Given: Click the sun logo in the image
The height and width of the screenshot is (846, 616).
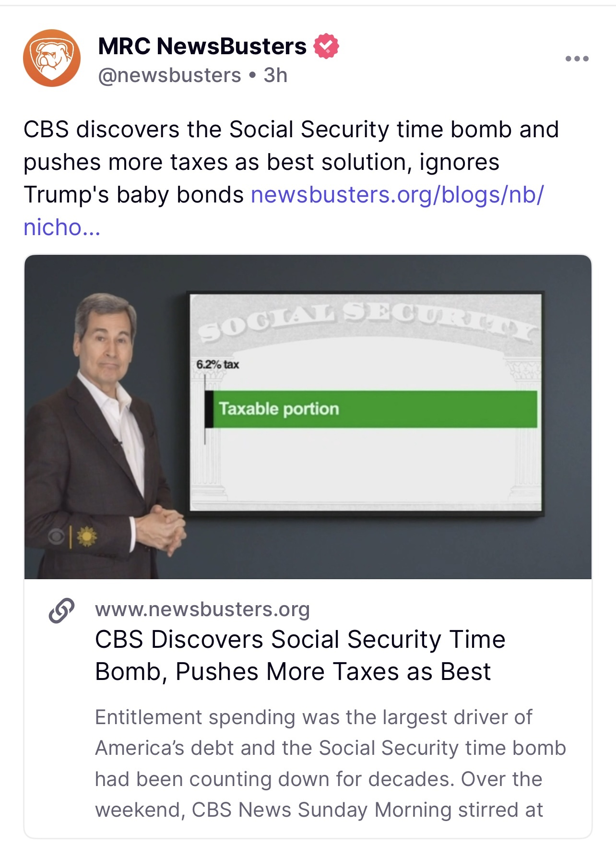Looking at the screenshot, I should (x=86, y=536).
